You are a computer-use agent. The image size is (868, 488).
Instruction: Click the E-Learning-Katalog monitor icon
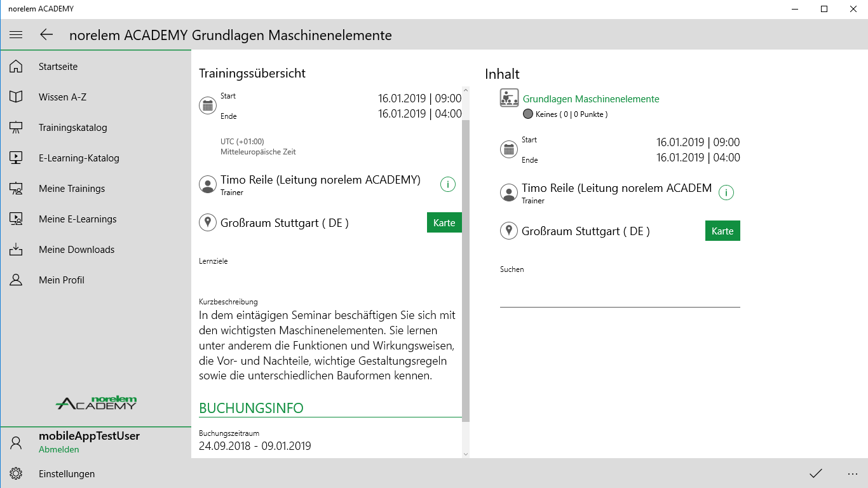(x=16, y=158)
